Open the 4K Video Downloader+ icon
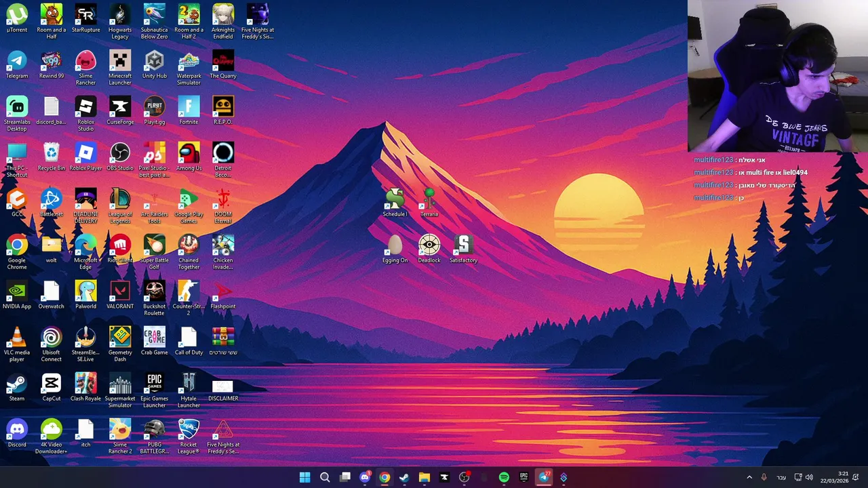This screenshot has width=868, height=488. coord(52,436)
